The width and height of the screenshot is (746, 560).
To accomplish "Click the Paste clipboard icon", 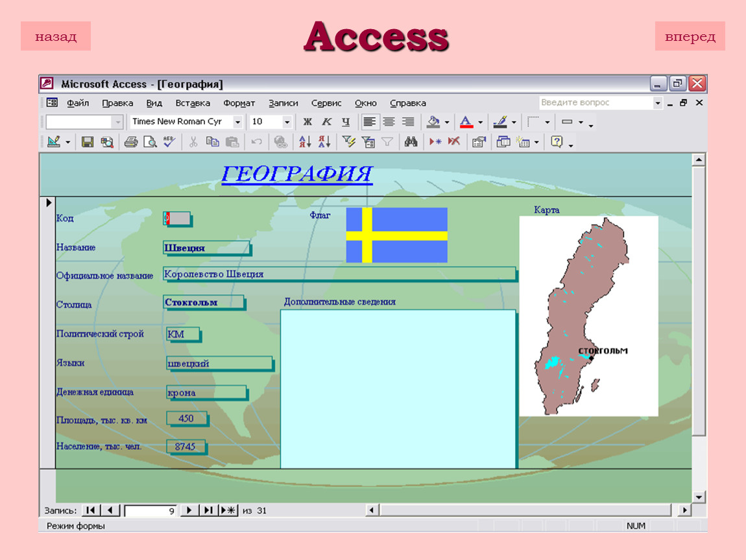I will [x=232, y=142].
